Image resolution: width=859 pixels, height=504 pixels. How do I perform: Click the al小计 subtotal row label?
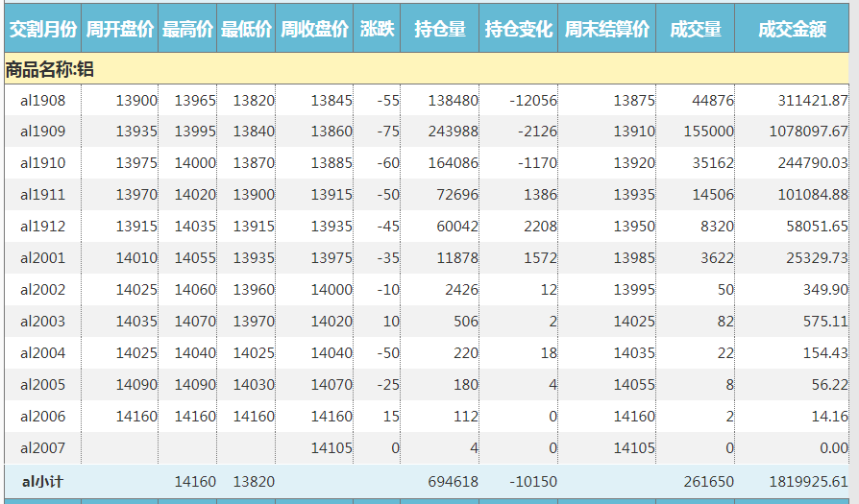[43, 481]
